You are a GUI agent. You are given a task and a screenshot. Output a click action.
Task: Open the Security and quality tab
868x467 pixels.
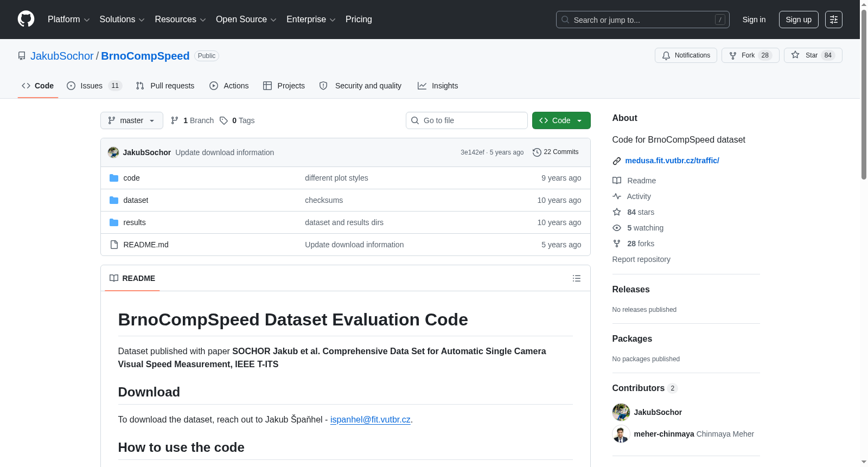pos(361,86)
